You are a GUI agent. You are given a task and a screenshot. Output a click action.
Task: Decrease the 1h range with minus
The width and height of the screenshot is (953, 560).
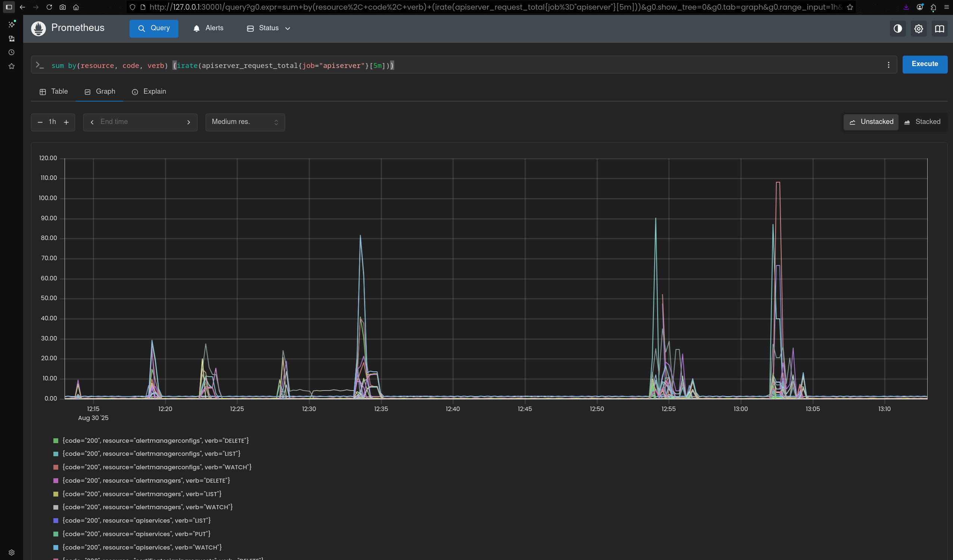click(40, 122)
